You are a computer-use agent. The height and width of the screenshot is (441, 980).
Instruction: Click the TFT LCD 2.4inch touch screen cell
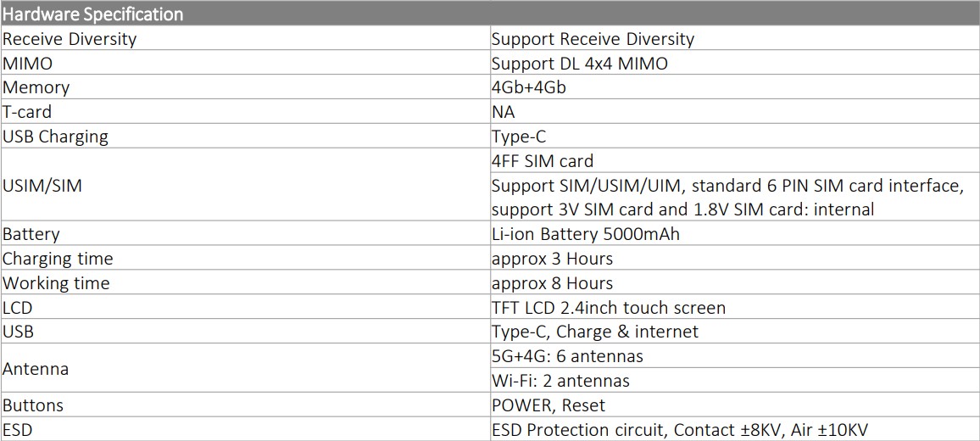[x=608, y=308]
